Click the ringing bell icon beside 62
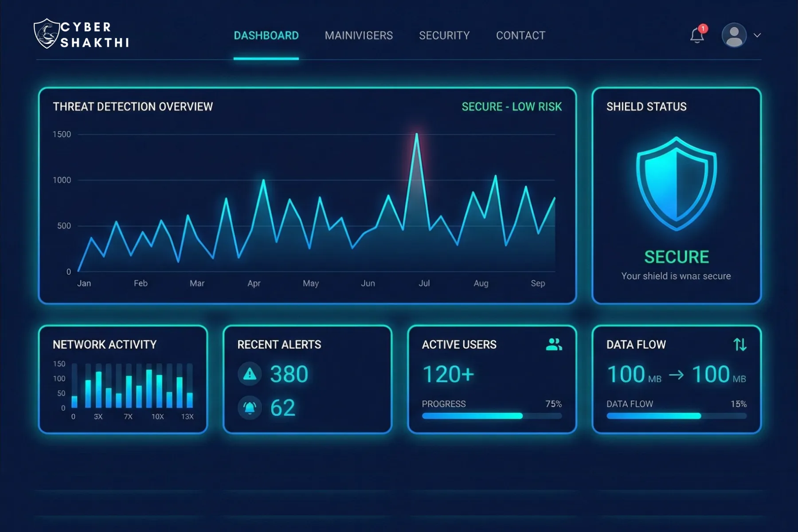The height and width of the screenshot is (532, 798). point(250,407)
